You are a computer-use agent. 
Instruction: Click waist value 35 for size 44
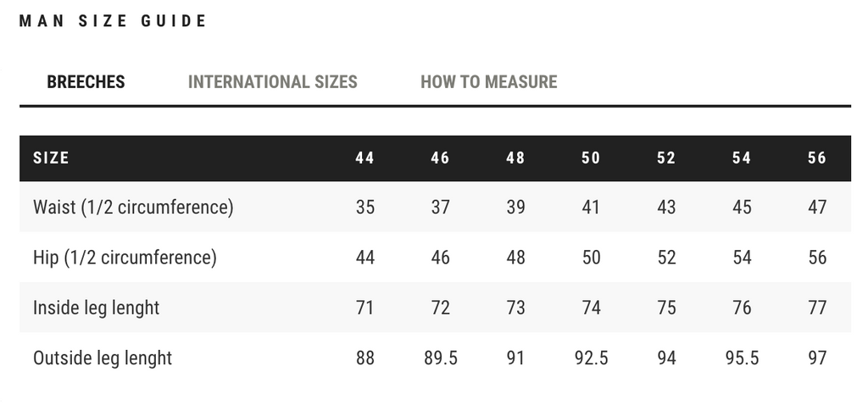[x=364, y=207]
